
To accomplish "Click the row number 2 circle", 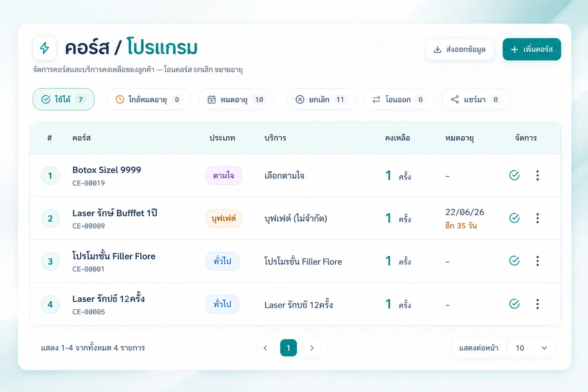I will pos(50,219).
